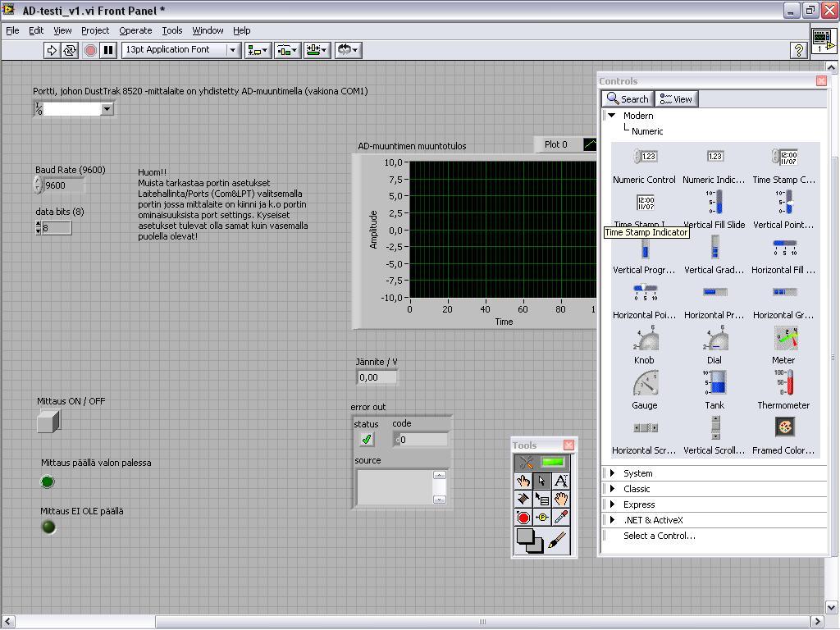Select the Vertical Progress Bar palette item
Viewport: 840px width, 630px height.
coord(645,256)
